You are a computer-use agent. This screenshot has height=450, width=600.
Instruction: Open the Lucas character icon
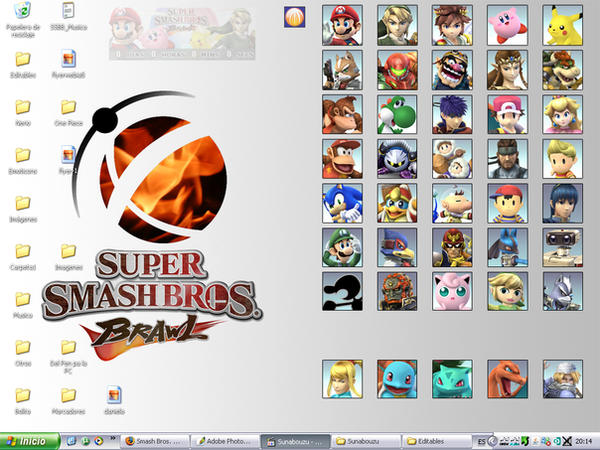[562, 159]
